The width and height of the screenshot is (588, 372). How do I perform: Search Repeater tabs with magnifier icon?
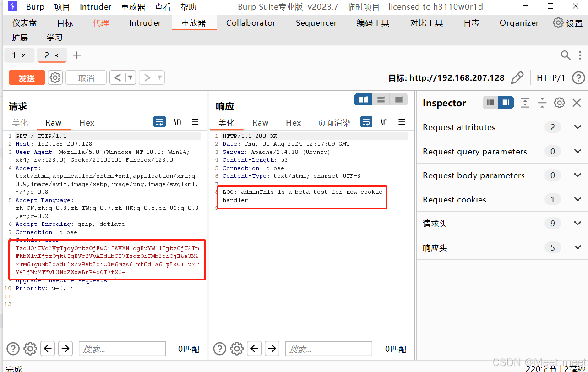click(566, 55)
